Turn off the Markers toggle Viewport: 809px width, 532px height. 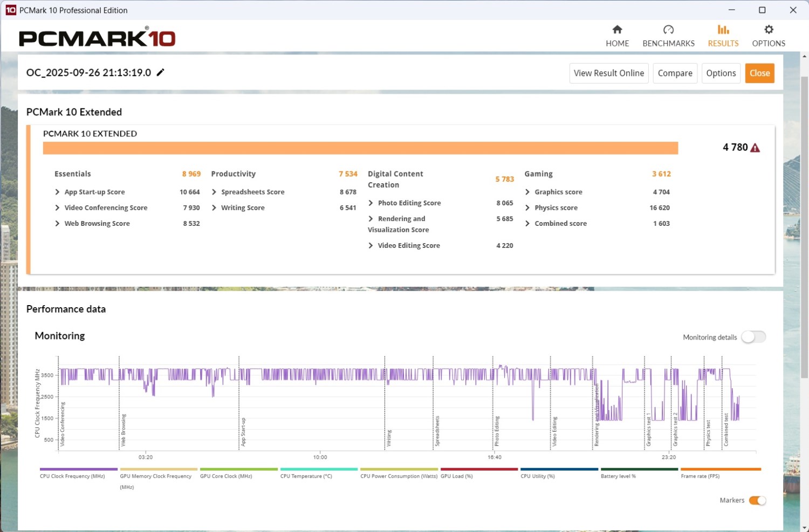[x=757, y=500]
